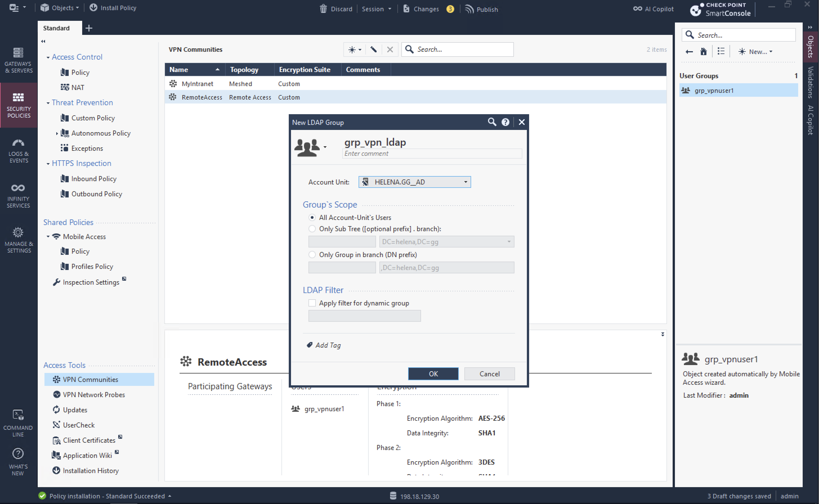Click the home icon in Objects panel
Viewport: 819px width, 504px height.
coord(703,52)
